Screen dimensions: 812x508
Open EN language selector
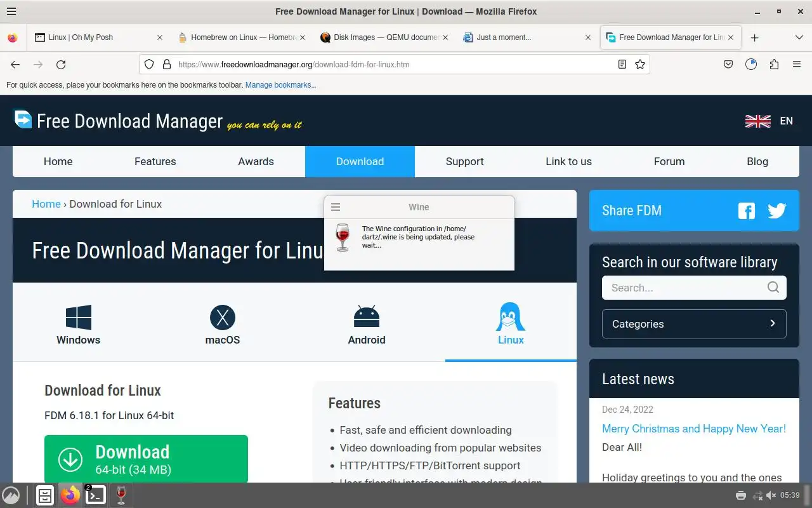tap(786, 121)
